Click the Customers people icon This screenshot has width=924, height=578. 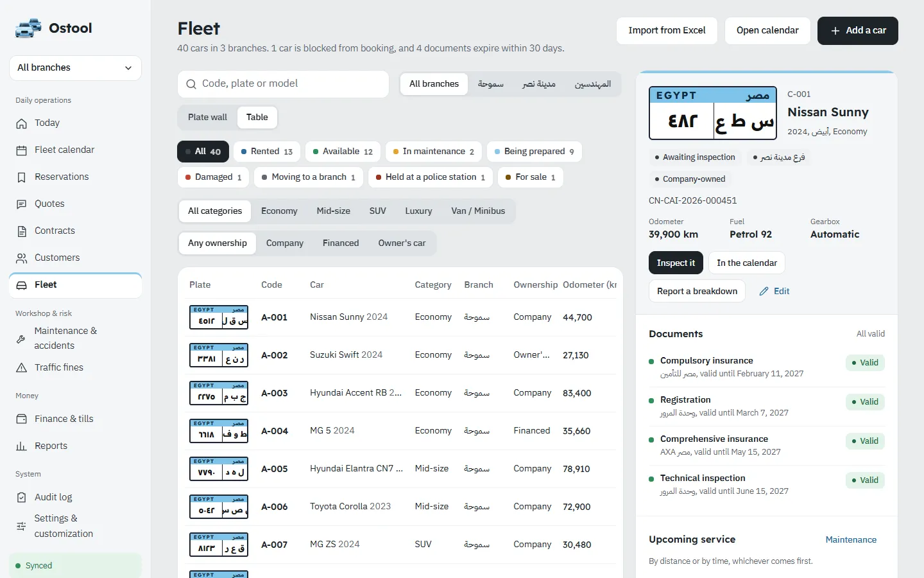22,258
